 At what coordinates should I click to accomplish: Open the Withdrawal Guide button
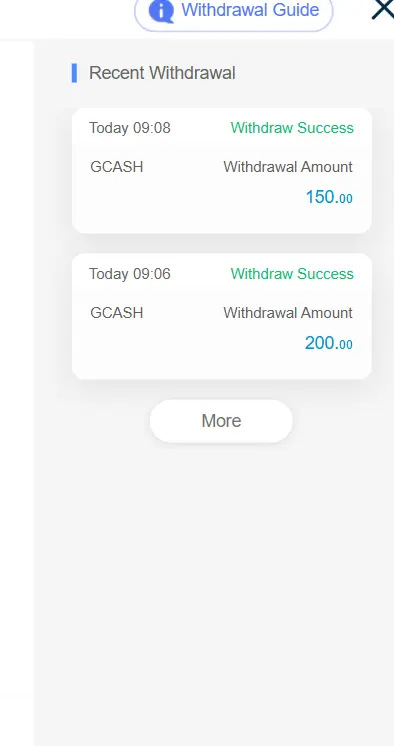pos(234,13)
